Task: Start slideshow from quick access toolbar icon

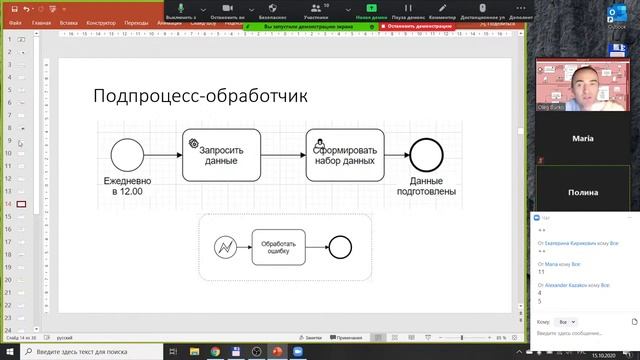Action: tap(53, 9)
